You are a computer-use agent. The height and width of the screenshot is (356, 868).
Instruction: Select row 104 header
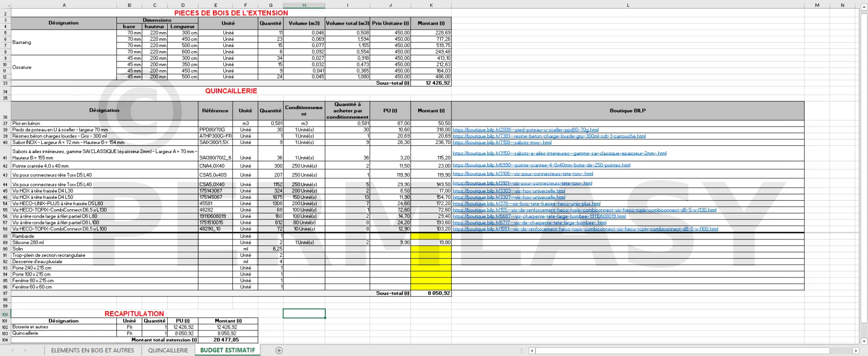[x=5, y=340]
